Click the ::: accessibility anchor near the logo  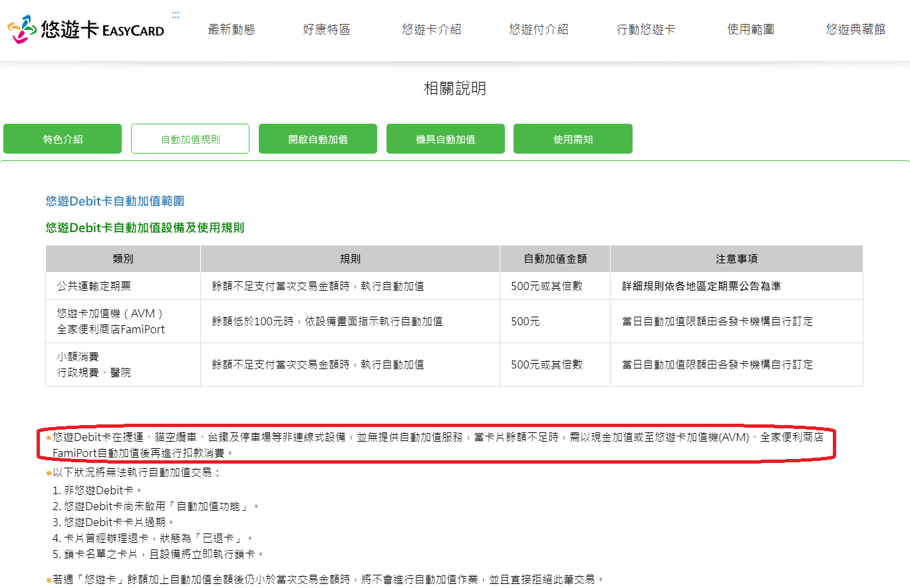176,15
